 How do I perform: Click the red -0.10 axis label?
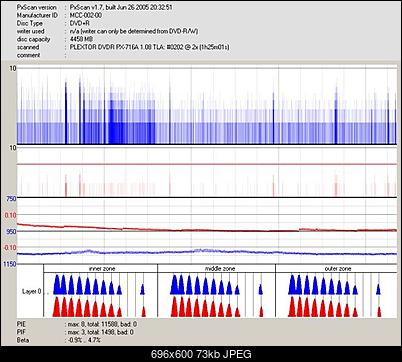coord(10,248)
